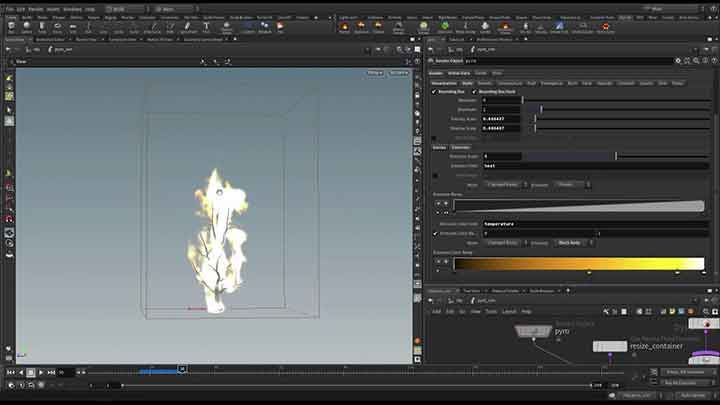Click the jump to first frame button

click(10, 373)
